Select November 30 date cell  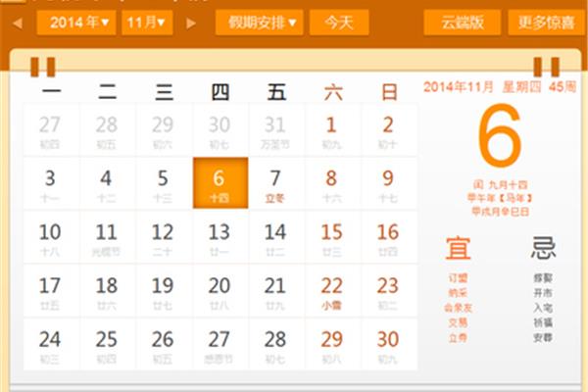(389, 344)
